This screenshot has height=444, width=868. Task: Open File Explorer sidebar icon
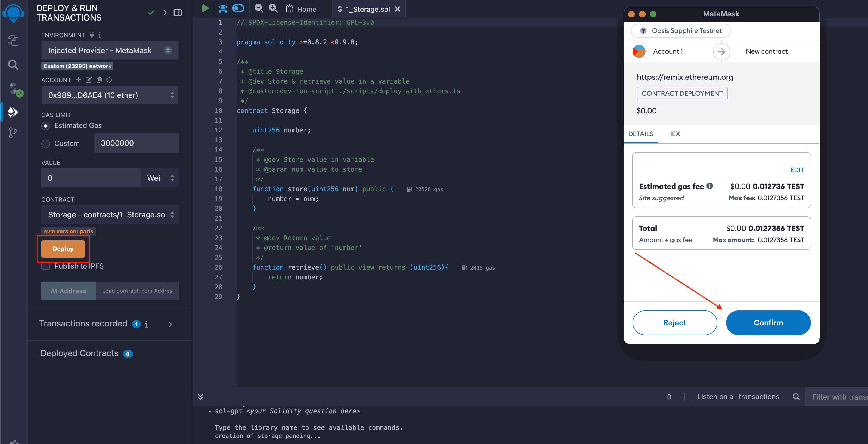click(x=13, y=41)
